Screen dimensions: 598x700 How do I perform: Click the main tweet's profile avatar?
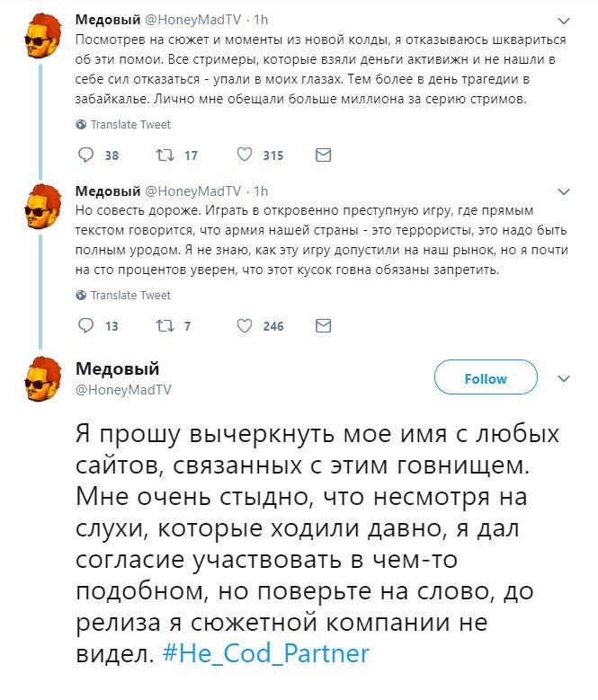pyautogui.click(x=40, y=378)
